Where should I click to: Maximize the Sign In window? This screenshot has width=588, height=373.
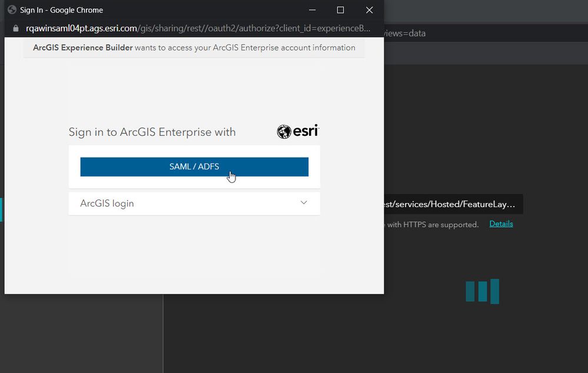[x=341, y=10]
